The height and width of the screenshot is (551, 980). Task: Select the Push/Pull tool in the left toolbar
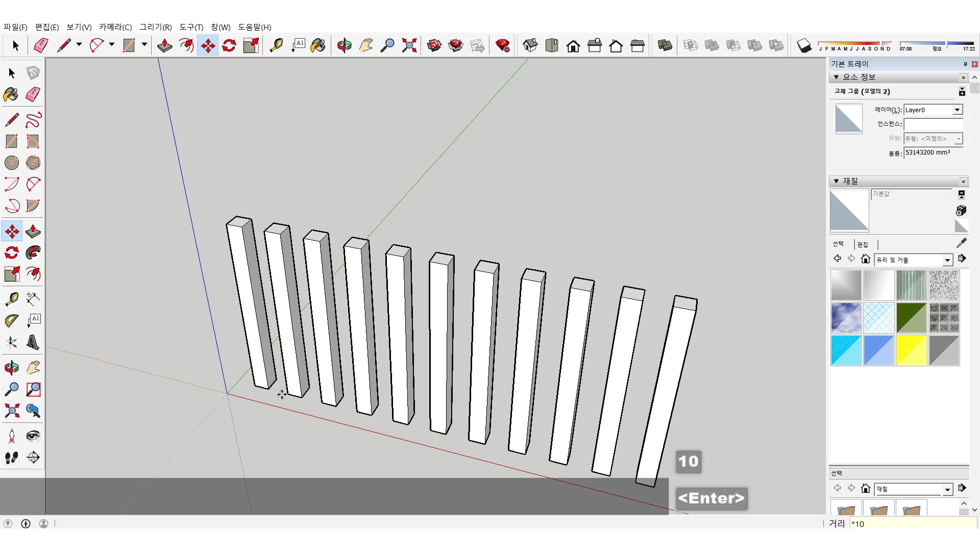pos(33,231)
